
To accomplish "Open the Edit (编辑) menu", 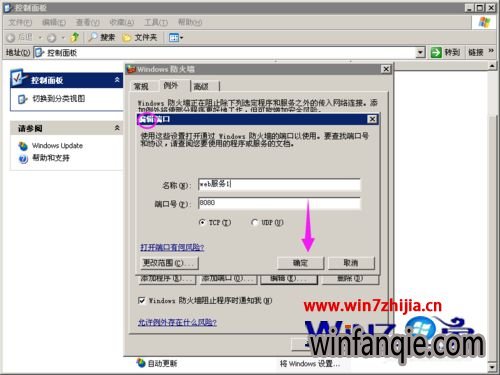I will (x=54, y=22).
